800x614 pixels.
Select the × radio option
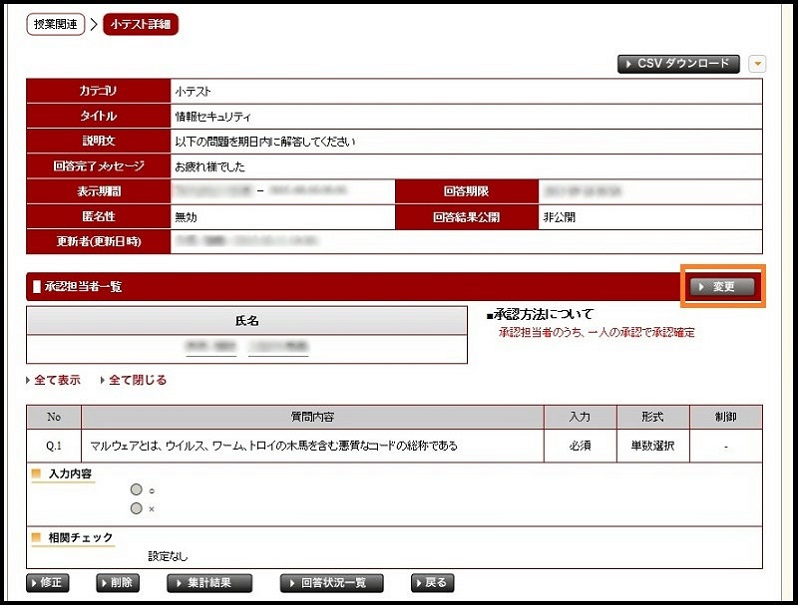pos(136,508)
